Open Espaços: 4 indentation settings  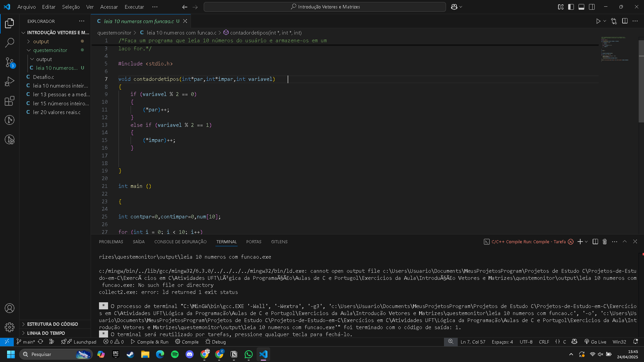pyautogui.click(x=502, y=342)
